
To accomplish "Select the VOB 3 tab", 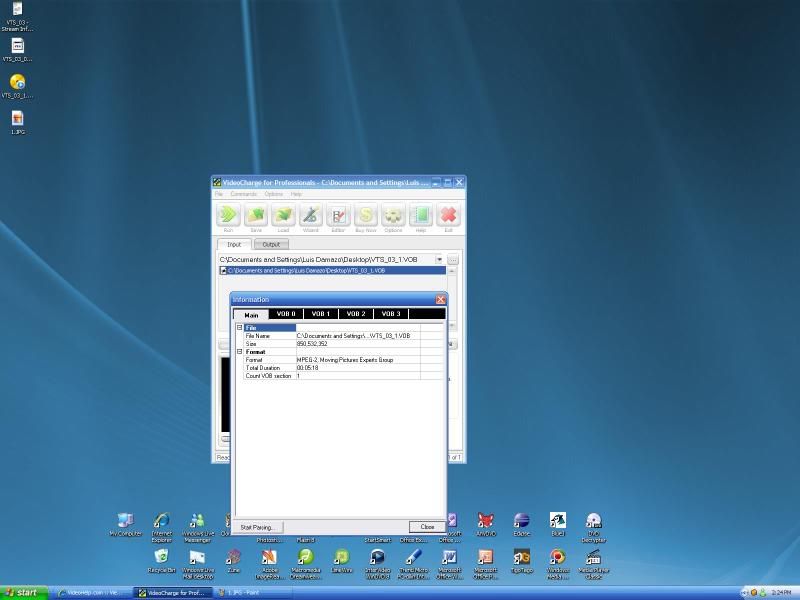I will click(x=391, y=314).
